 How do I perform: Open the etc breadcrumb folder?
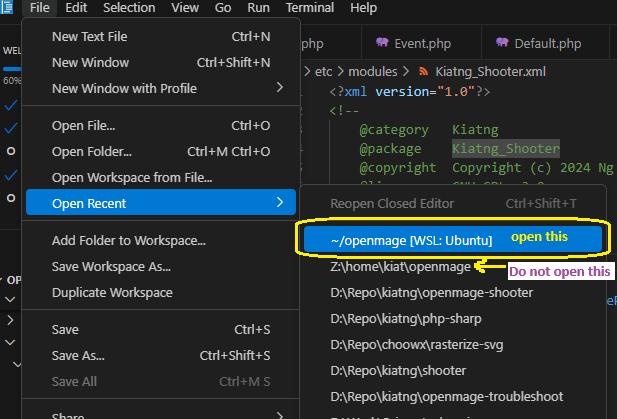click(324, 72)
